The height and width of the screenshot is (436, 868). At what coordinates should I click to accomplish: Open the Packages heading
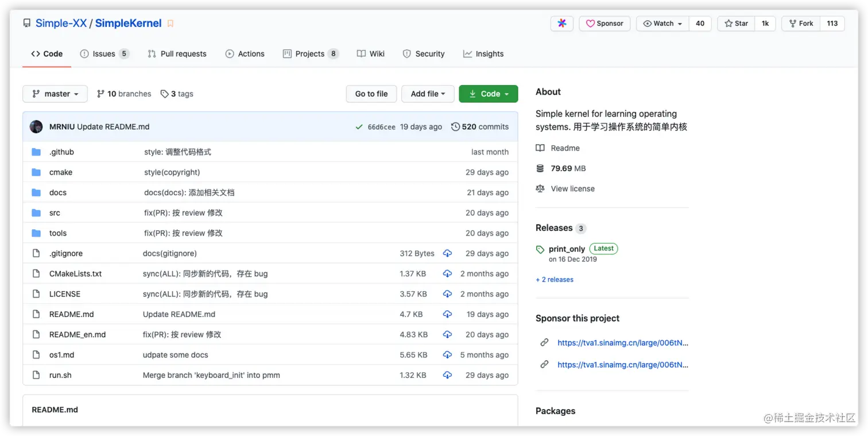555,411
